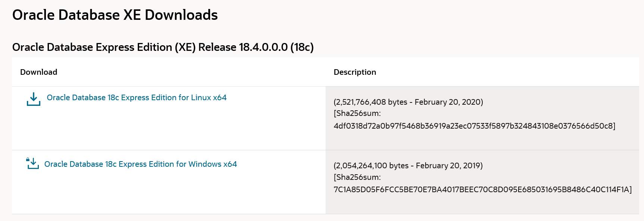
Task: Click the small padlock badge on Windows download icon
Action: click(28, 159)
